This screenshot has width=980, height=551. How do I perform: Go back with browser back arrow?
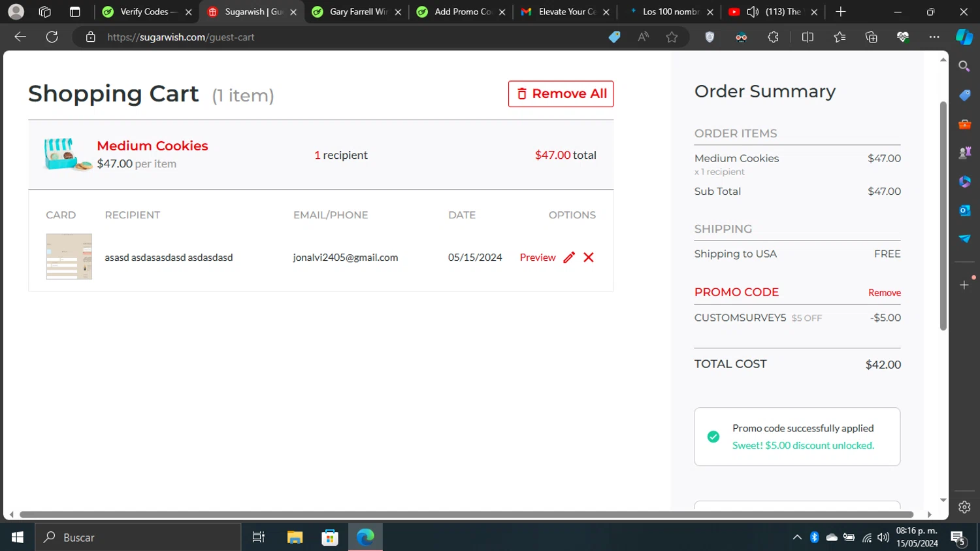coord(20,37)
